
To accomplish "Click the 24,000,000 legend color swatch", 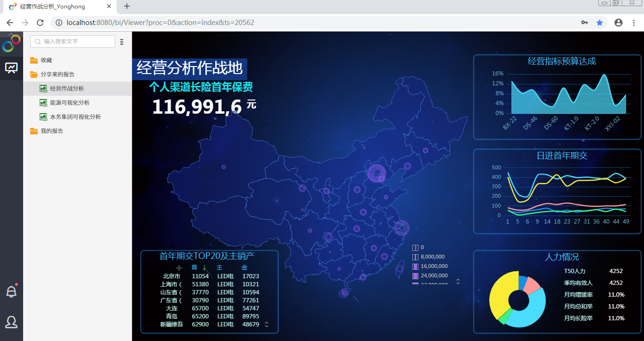I will (415, 276).
